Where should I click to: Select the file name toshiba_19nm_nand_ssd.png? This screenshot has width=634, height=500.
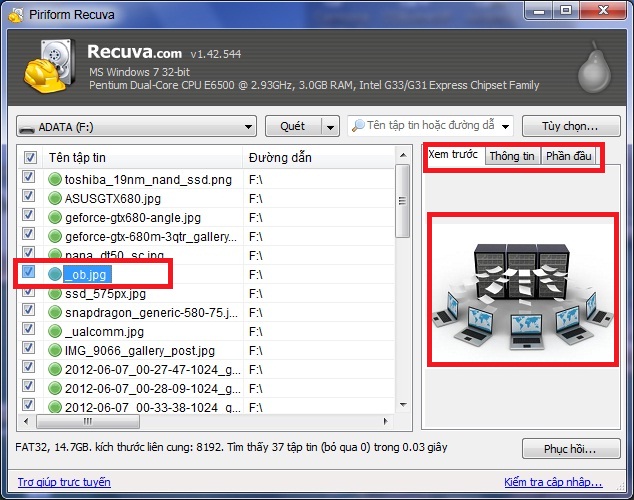point(148,180)
